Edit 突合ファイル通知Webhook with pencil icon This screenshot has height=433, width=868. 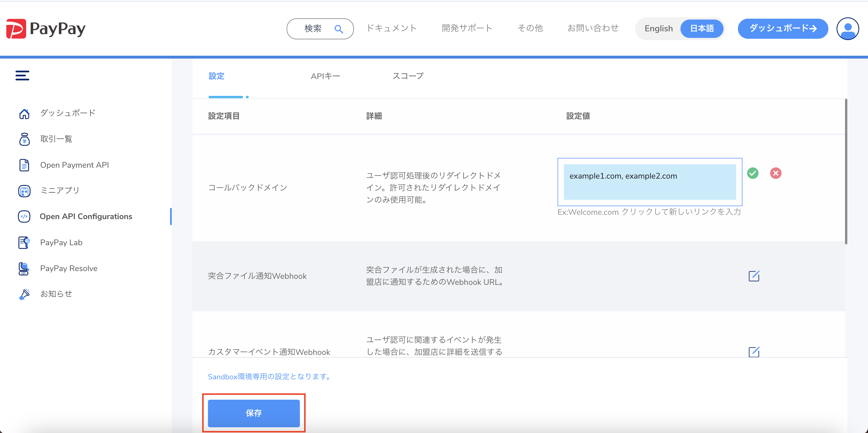(x=754, y=276)
